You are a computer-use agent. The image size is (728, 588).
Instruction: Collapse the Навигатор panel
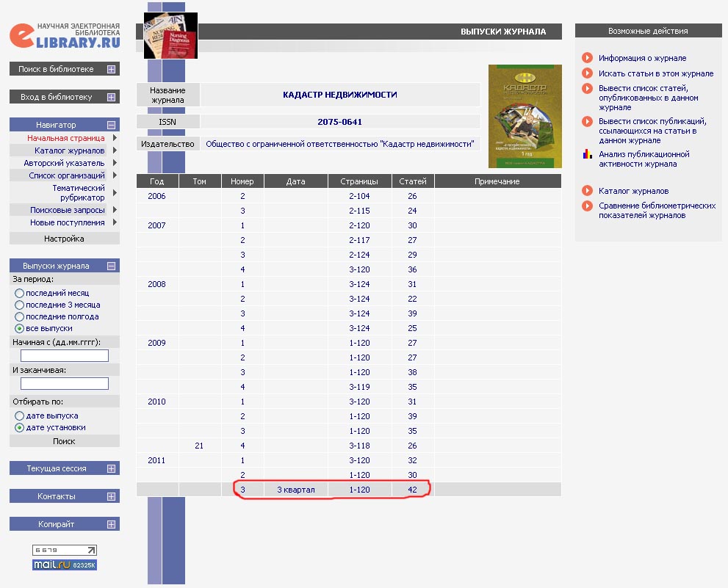click(111, 125)
